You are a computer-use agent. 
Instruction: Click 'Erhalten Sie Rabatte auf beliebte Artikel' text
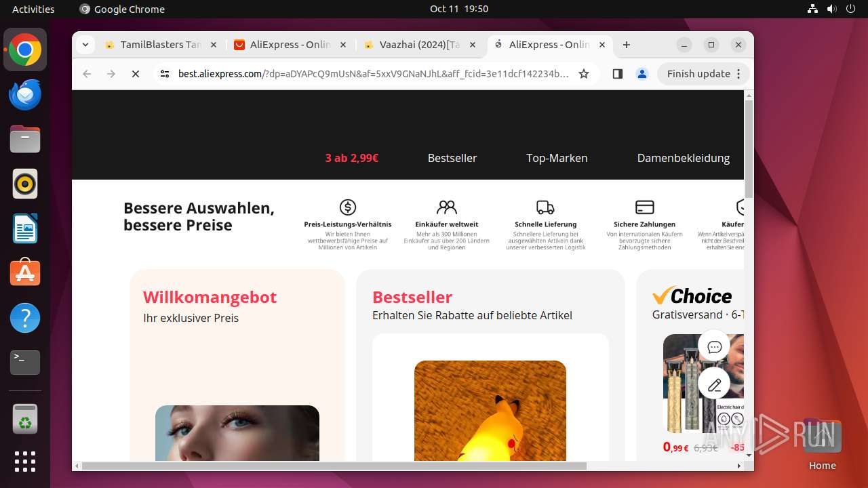pyautogui.click(x=472, y=315)
